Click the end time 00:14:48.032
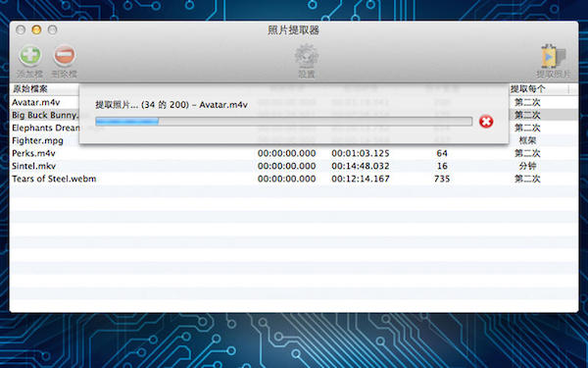588x368 pixels. 361,166
